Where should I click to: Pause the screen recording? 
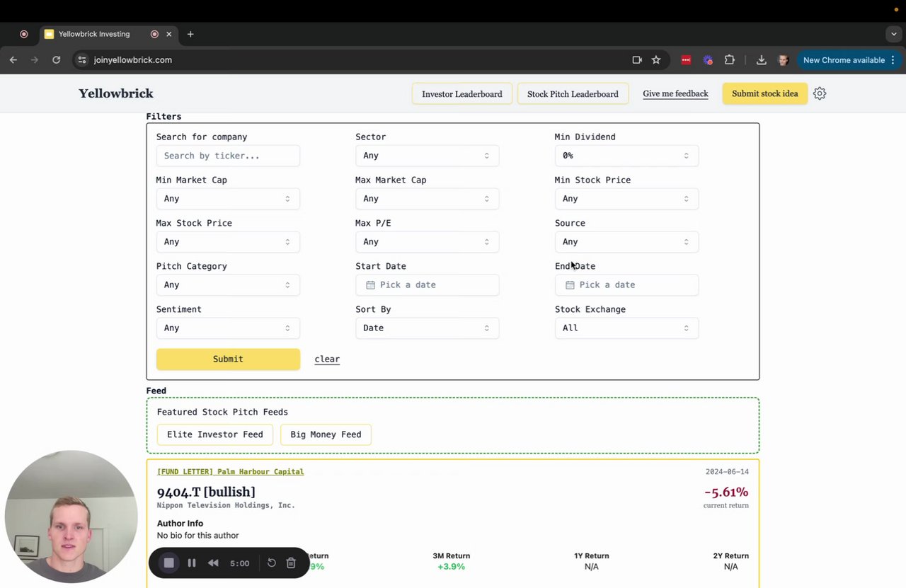(x=191, y=563)
